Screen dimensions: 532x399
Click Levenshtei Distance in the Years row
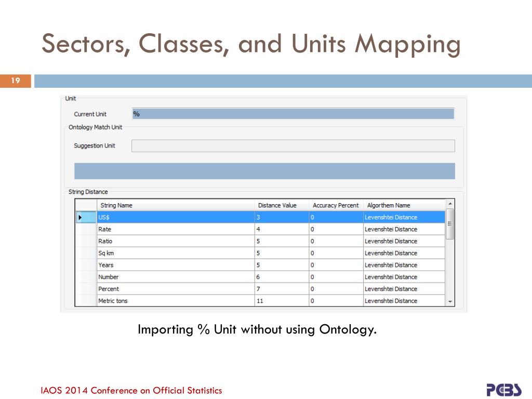(x=404, y=265)
